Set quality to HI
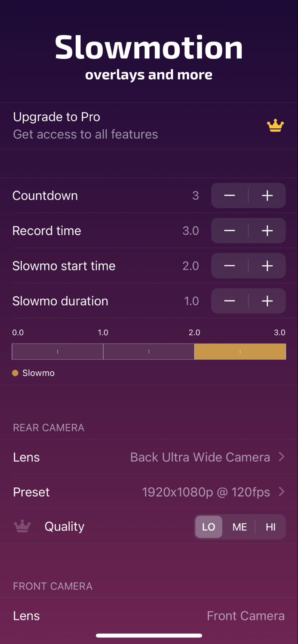The height and width of the screenshot is (644, 298). [x=270, y=527]
